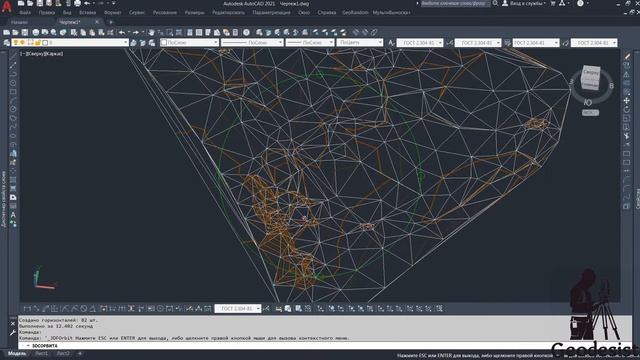Click the color swatch box in color dropdown
The height and width of the screenshot is (360, 640).
(x=164, y=42)
